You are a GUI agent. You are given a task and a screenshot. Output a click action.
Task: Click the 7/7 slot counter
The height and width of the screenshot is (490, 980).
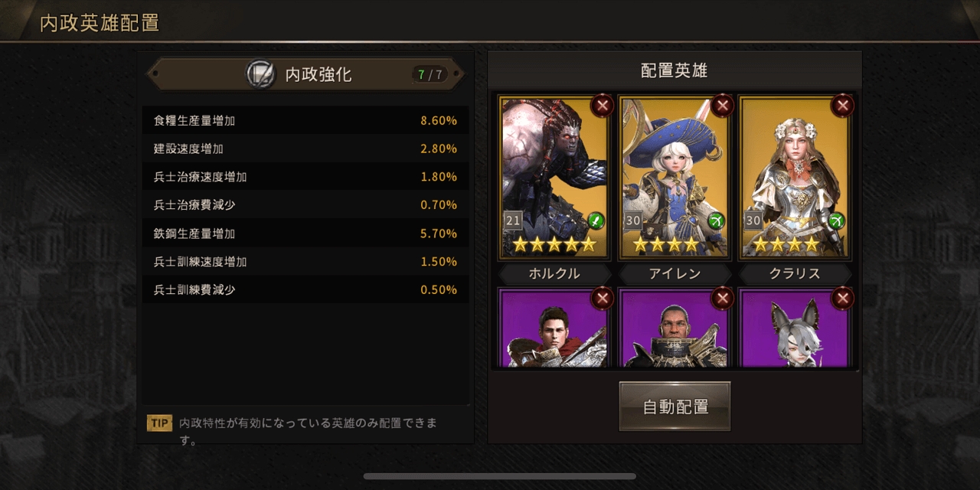pyautogui.click(x=430, y=74)
